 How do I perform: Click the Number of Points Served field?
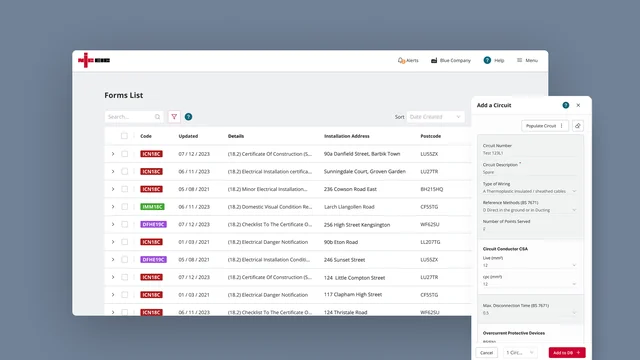(x=529, y=229)
